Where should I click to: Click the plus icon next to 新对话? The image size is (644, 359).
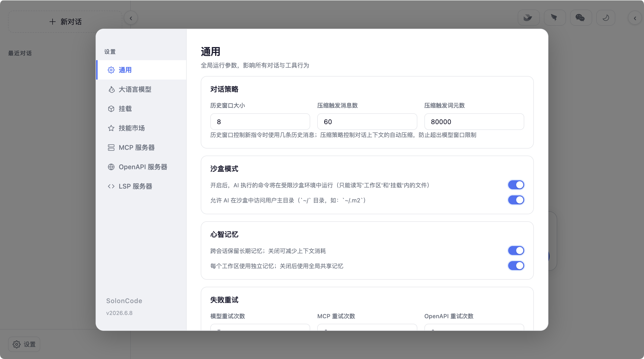click(52, 22)
